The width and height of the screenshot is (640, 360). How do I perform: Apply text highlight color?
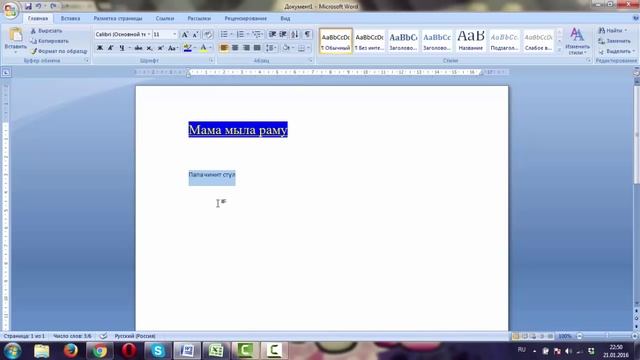(x=187, y=48)
